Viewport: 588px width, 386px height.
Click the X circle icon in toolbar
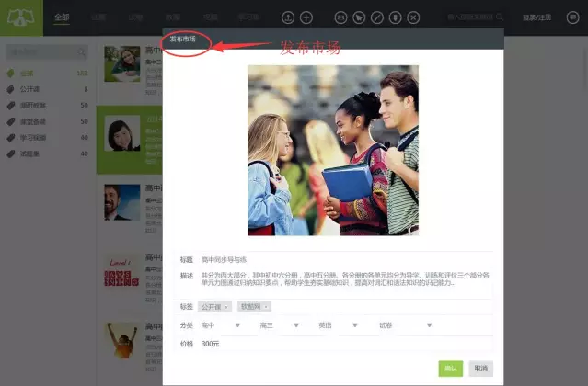(413, 17)
